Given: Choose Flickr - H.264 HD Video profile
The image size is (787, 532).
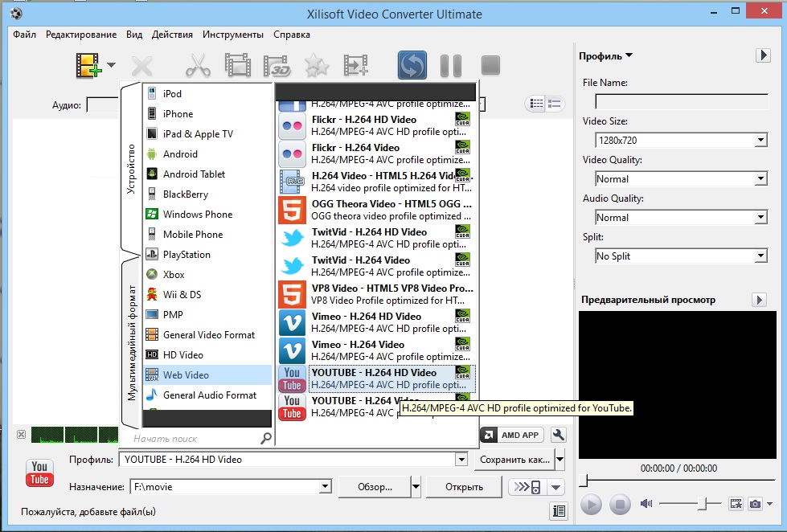Looking at the screenshot, I should coord(375,125).
